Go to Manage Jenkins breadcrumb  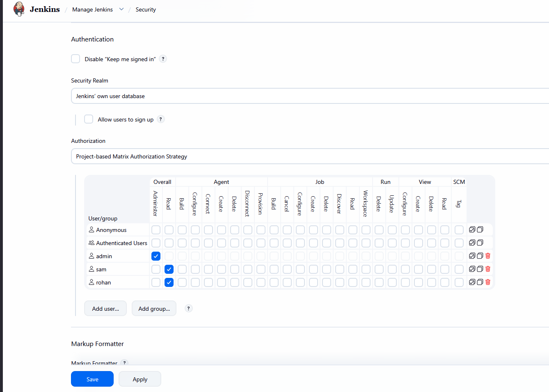(x=92, y=9)
